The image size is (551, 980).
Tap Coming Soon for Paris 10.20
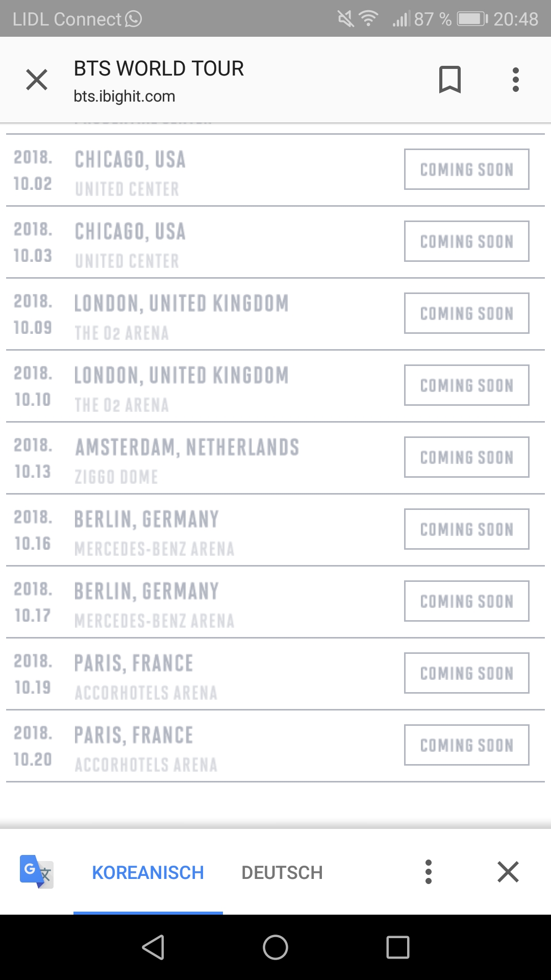pyautogui.click(x=466, y=745)
